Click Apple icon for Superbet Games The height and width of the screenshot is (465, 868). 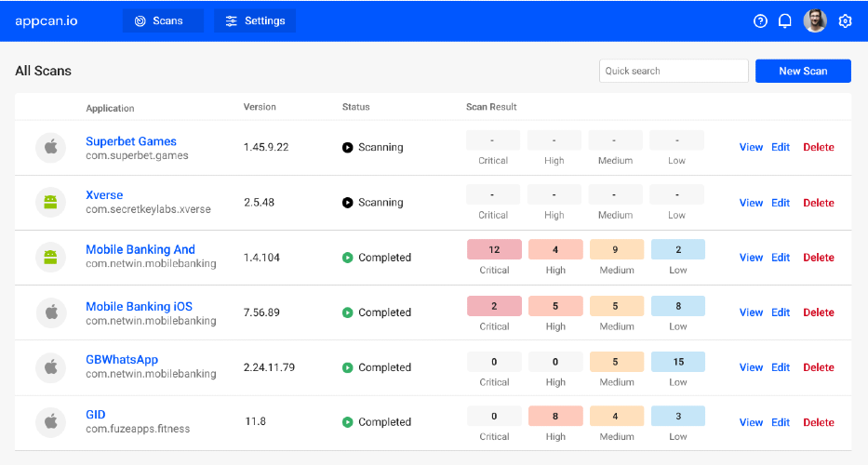click(51, 147)
